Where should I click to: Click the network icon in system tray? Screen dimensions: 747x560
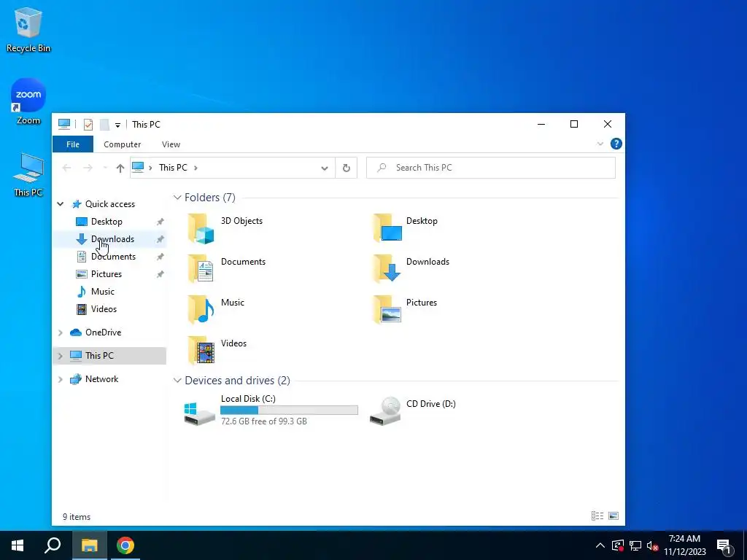[635, 545]
